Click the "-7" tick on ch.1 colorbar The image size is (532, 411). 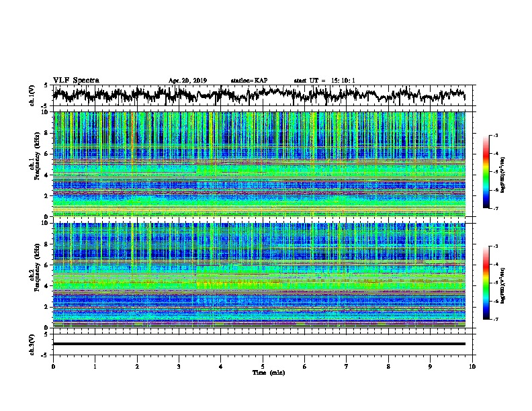click(496, 209)
